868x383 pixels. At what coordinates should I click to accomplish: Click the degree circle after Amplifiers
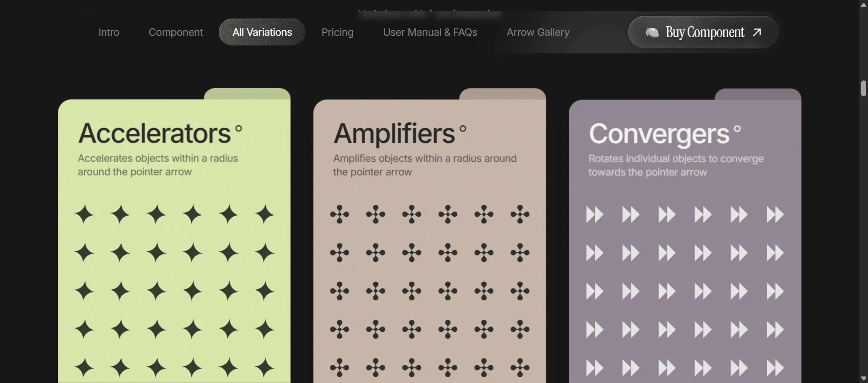pyautogui.click(x=463, y=128)
